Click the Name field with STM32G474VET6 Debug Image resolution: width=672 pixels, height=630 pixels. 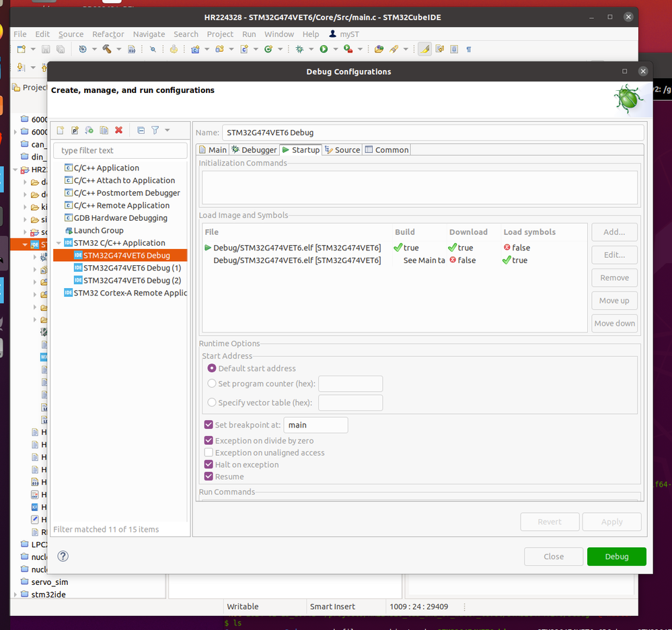pyautogui.click(x=433, y=133)
